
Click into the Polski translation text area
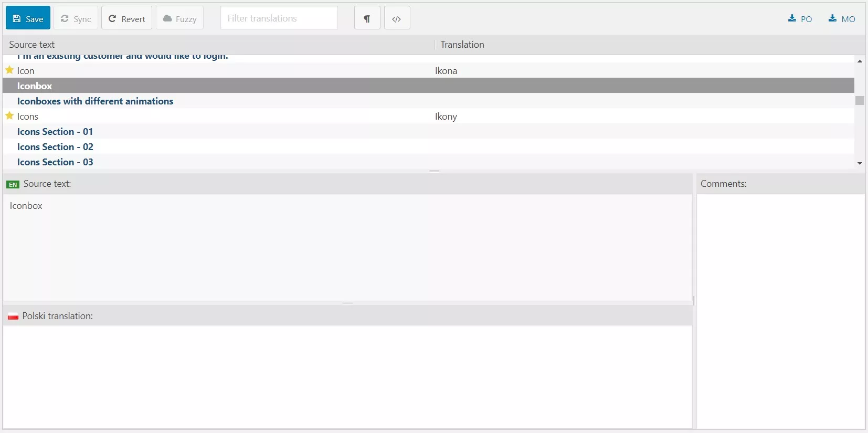(347, 377)
